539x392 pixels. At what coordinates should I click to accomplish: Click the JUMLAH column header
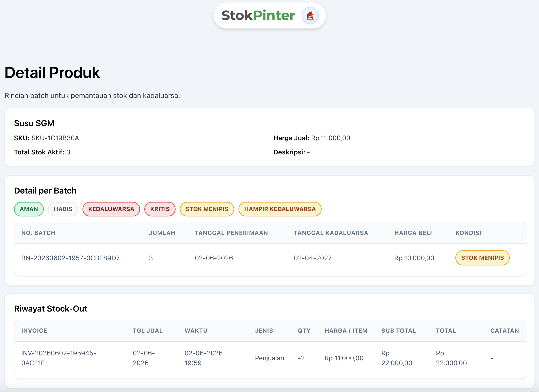162,233
